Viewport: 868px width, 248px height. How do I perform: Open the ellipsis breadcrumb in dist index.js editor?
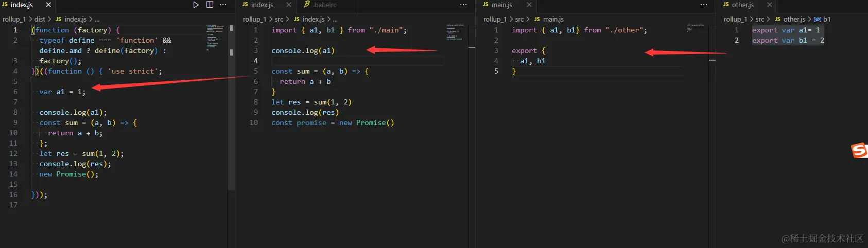(x=97, y=19)
